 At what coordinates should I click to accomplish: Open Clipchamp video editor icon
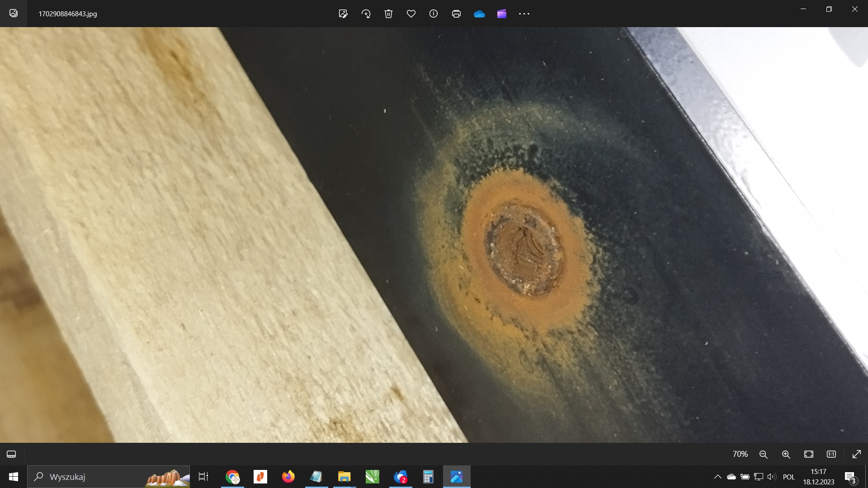point(502,14)
